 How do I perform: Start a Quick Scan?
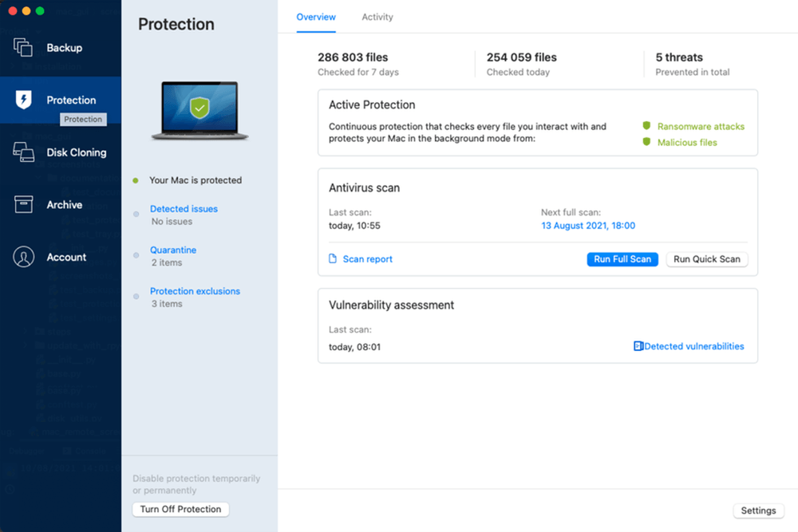click(707, 259)
